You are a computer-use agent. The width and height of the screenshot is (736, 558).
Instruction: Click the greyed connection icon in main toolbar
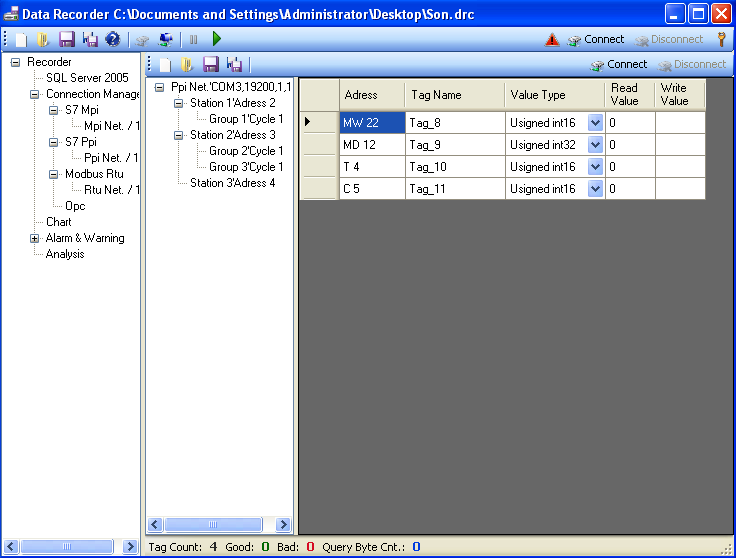click(142, 40)
